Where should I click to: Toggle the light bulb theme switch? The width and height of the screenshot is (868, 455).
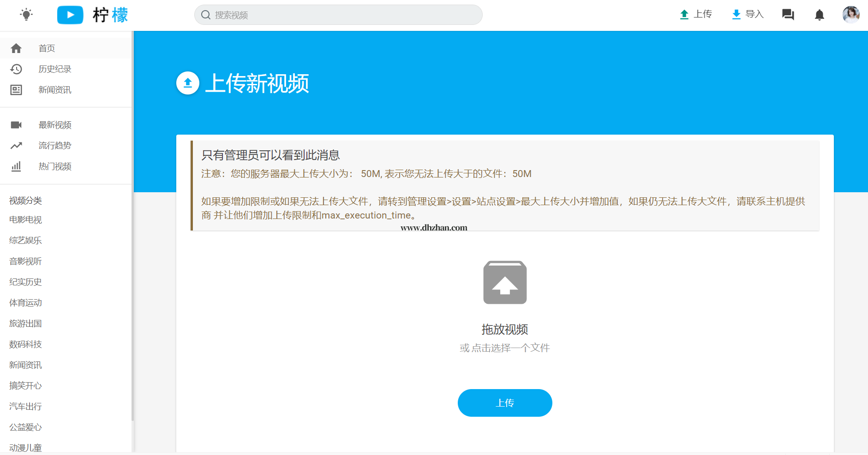point(26,15)
